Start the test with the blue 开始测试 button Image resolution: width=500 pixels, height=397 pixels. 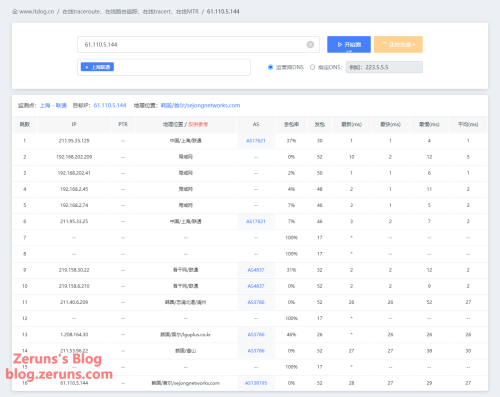click(x=349, y=44)
